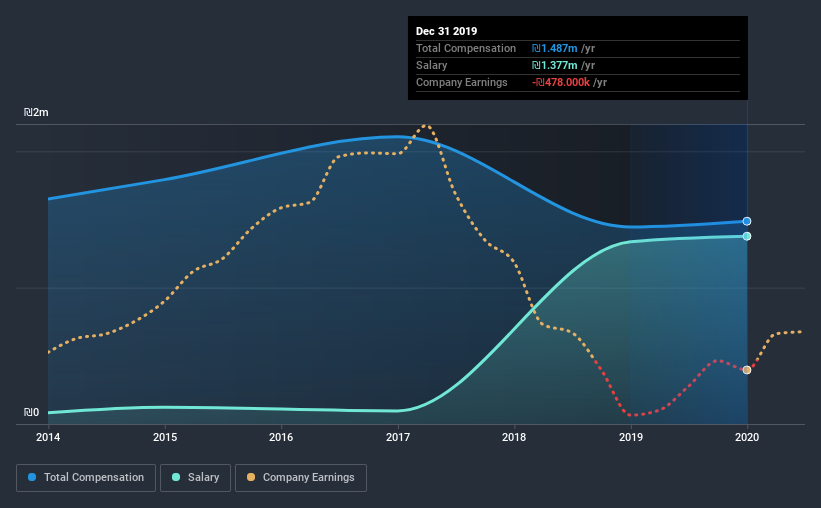Click the ₪0 y-axis label

(x=31, y=413)
